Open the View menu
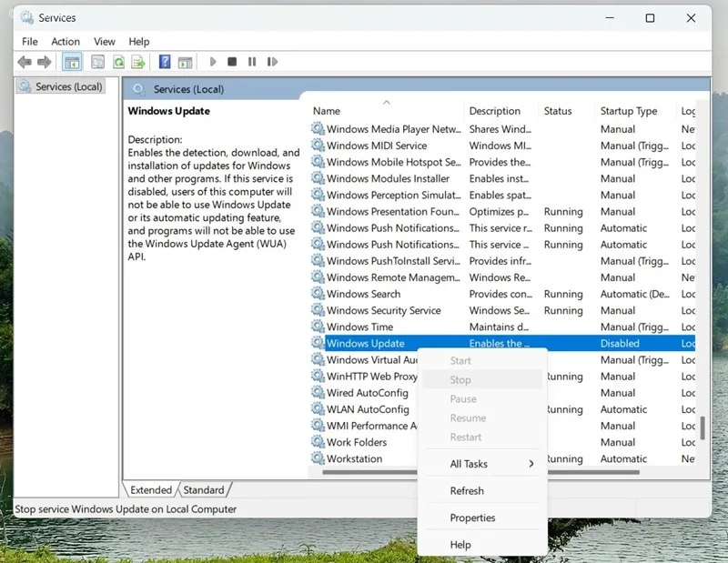This screenshot has height=563, width=728. (105, 41)
